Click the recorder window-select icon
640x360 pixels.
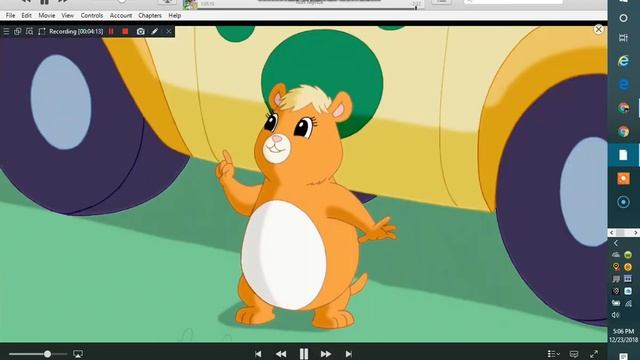pos(18,31)
